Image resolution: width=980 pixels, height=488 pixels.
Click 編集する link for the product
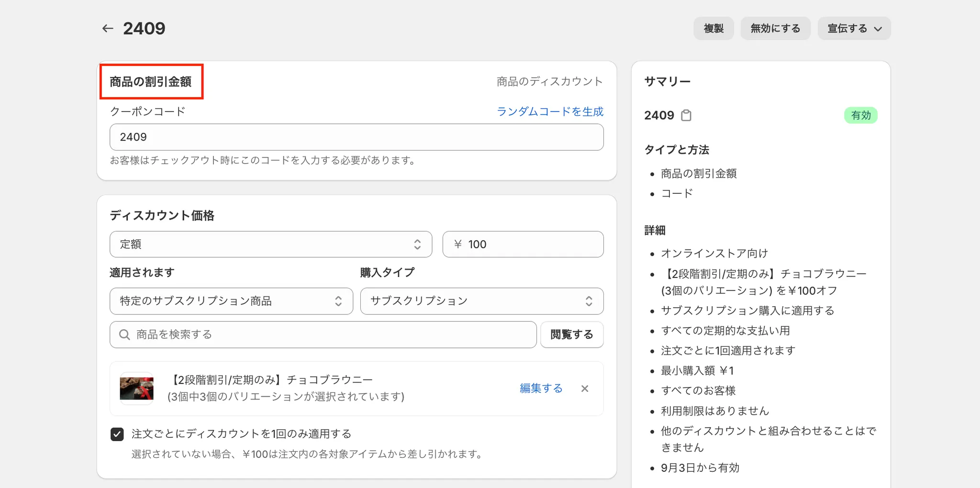[x=541, y=388]
